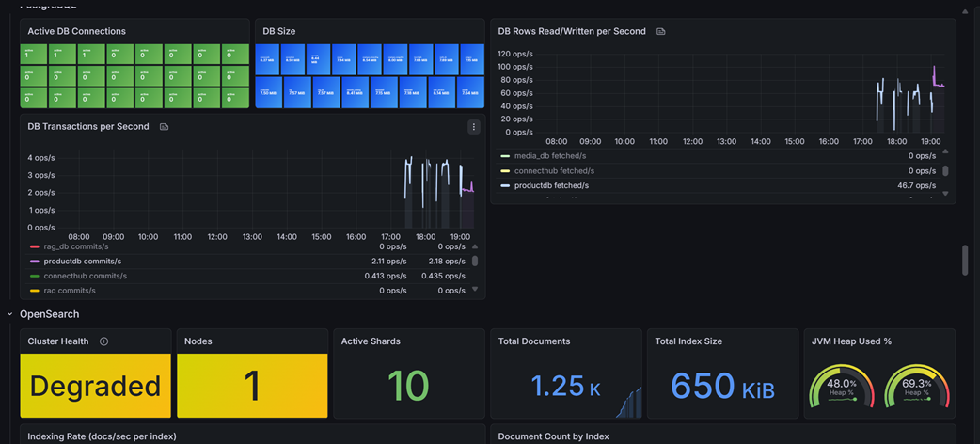This screenshot has width=980, height=444.
Task: Click the 120 ops/s axis label
Action: tap(515, 54)
